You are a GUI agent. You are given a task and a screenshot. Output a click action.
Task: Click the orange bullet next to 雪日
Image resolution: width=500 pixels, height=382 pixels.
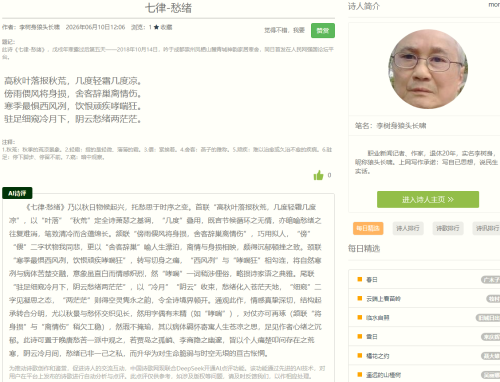click(360, 337)
